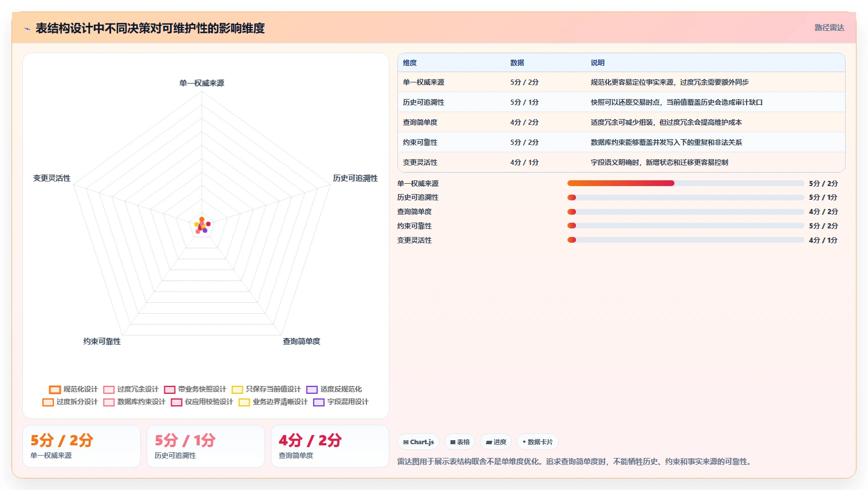
Task: Click the 5分 / 2分 单一权威来源 stat card
Action: coord(81,446)
